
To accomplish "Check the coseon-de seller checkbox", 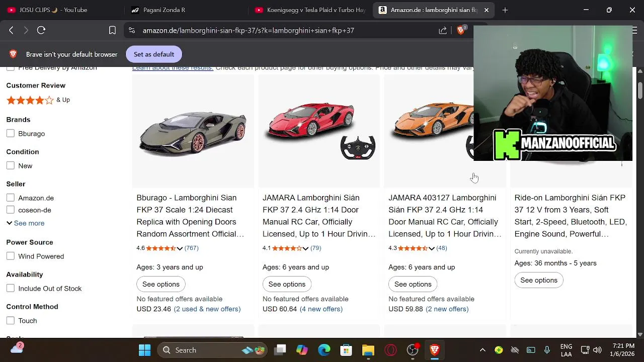I will (x=11, y=210).
